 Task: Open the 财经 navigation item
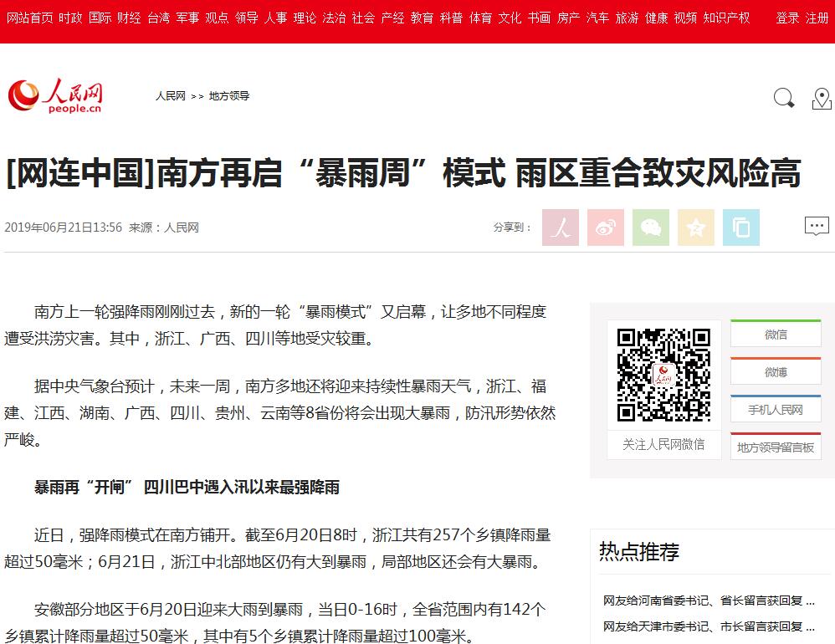(129, 18)
